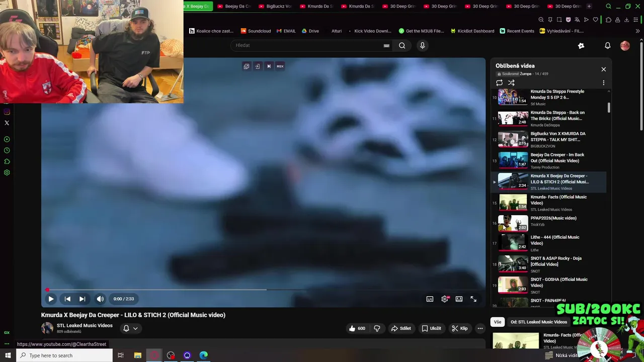The height and width of the screenshot is (362, 644).
Task: Open Easy Setup sliders icon
Action: point(635,20)
